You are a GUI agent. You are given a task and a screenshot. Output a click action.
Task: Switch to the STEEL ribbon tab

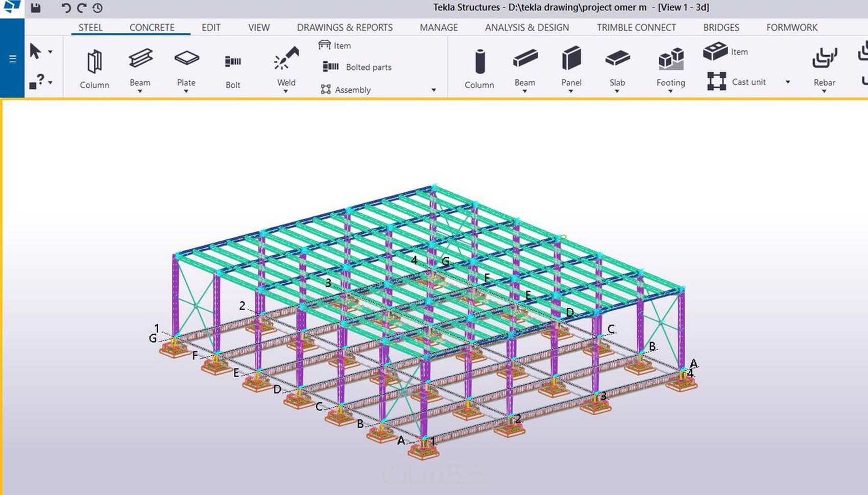click(90, 28)
